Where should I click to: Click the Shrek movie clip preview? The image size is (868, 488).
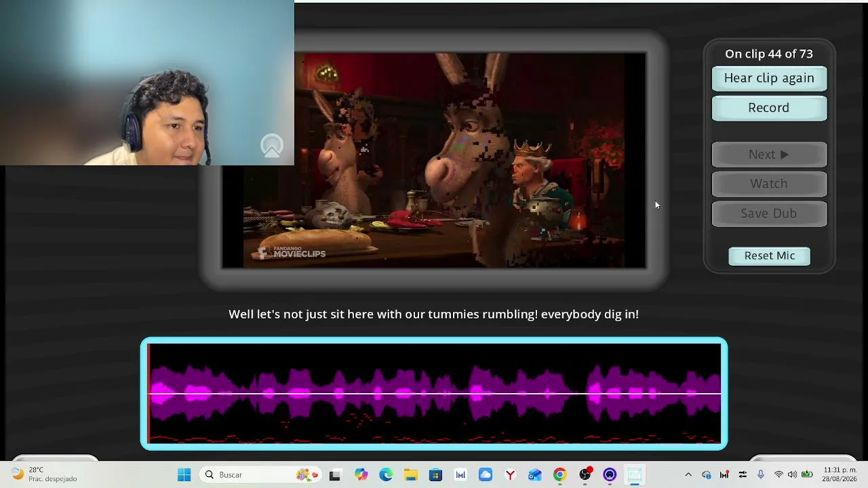click(434, 160)
